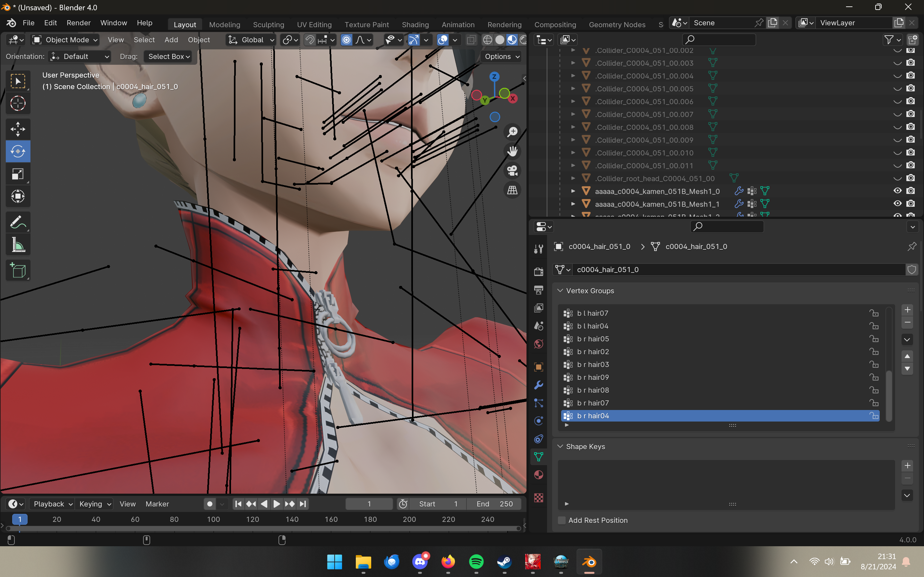Collapse the Vertex Groups panel

560,290
